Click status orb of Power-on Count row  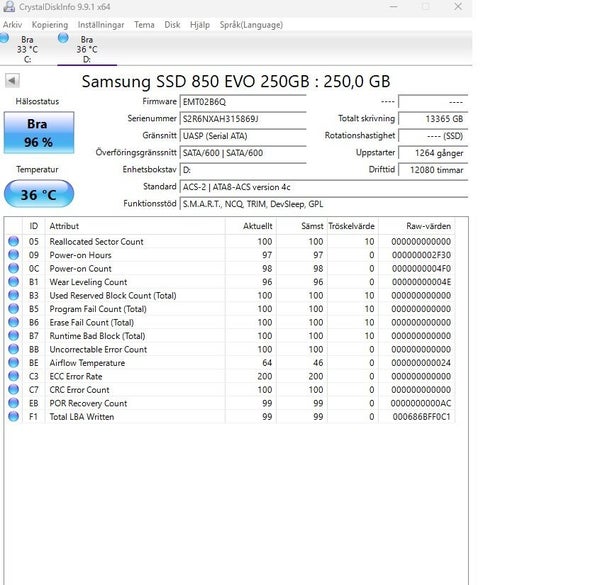[x=13, y=268]
